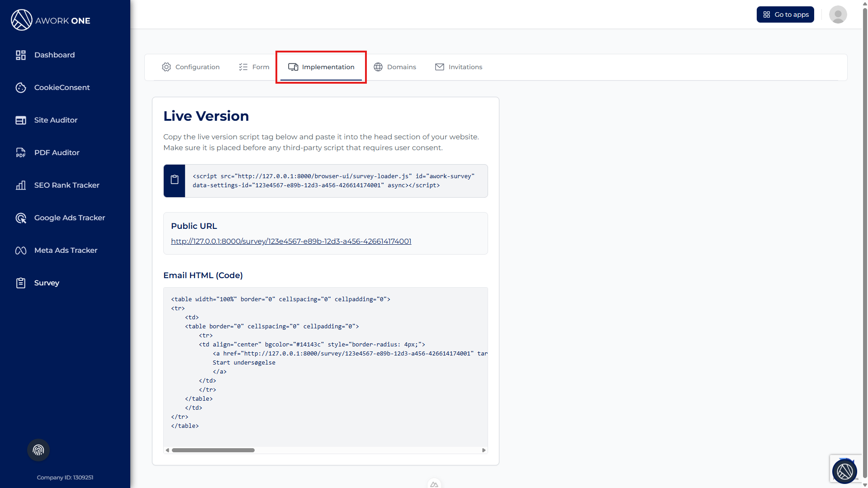Open the PDF Auditor tool

(57, 153)
